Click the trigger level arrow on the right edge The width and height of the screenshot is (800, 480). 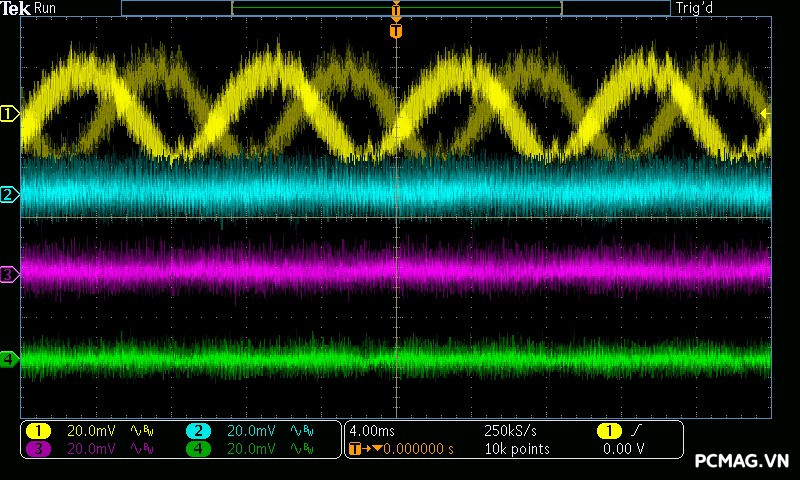765,113
